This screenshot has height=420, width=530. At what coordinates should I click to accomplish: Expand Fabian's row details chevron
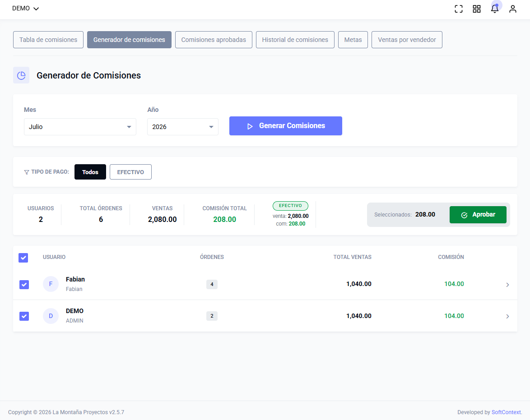(x=507, y=285)
